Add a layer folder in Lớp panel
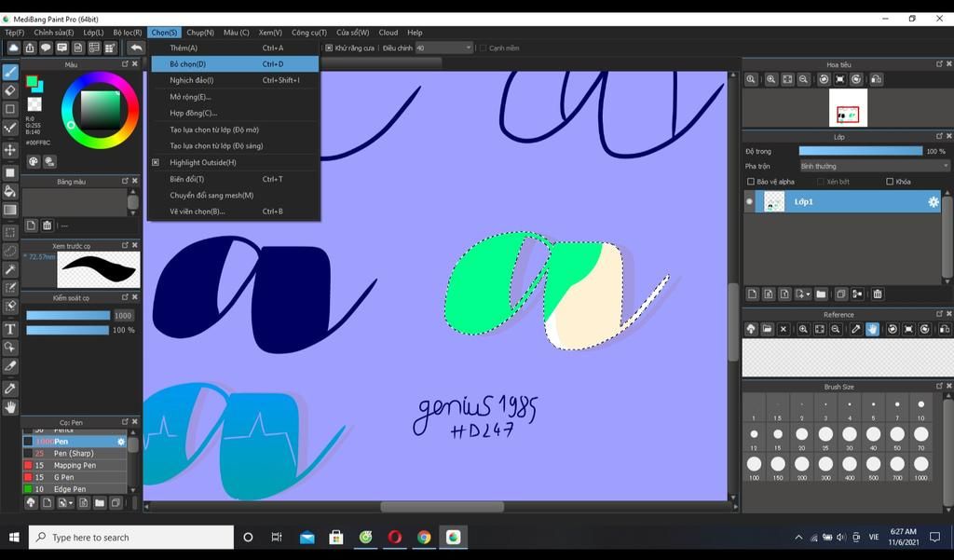The image size is (954, 560). click(821, 294)
